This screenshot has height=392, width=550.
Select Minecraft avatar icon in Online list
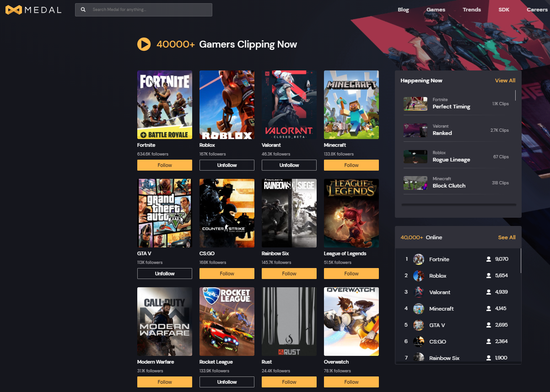[419, 309]
